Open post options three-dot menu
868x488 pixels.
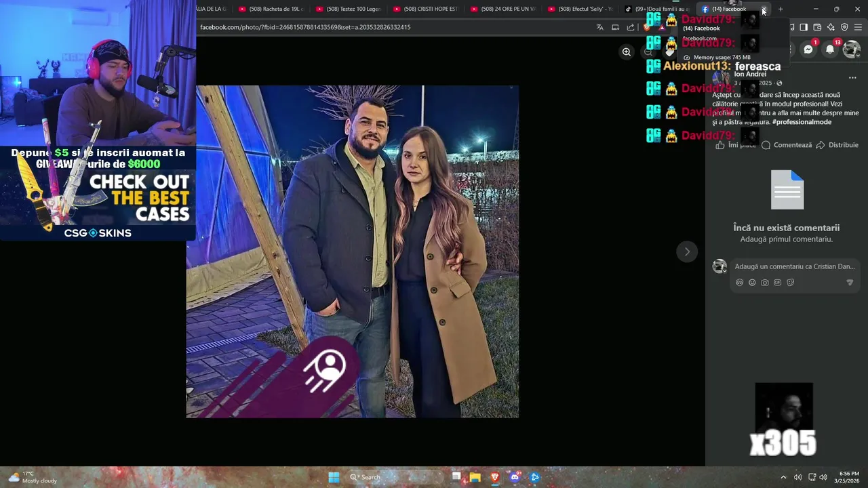(852, 78)
